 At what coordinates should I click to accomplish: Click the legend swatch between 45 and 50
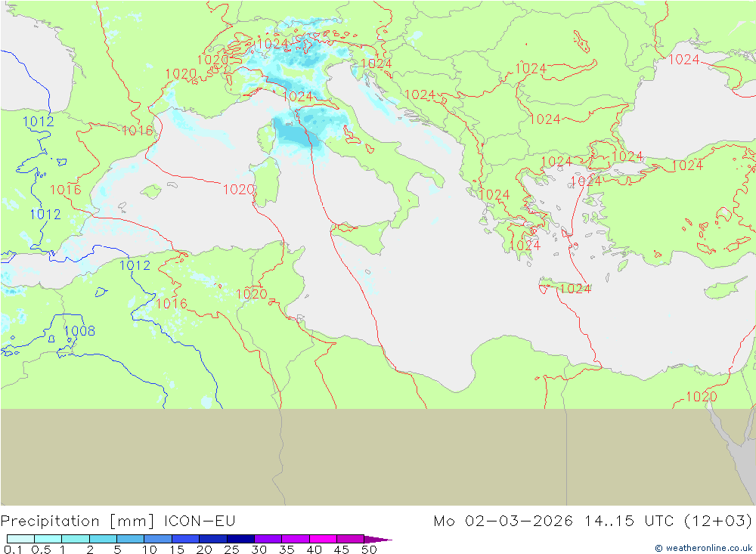pyautogui.click(x=351, y=539)
